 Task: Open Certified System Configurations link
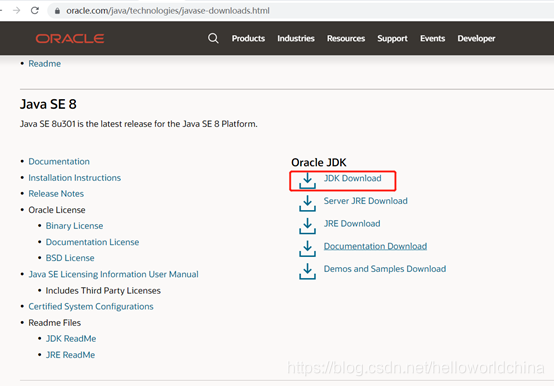91,307
